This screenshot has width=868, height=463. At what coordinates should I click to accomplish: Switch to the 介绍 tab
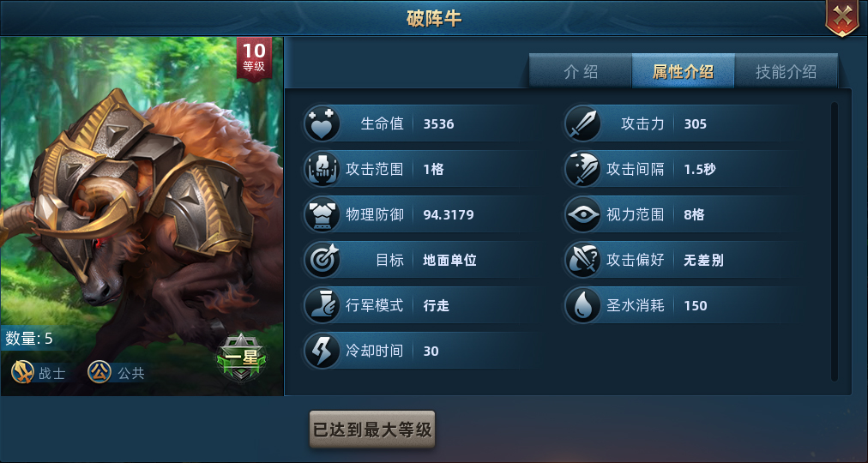(580, 71)
